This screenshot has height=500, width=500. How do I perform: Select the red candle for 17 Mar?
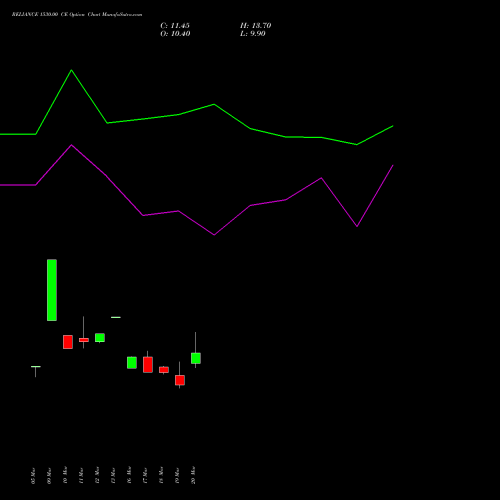(x=148, y=365)
